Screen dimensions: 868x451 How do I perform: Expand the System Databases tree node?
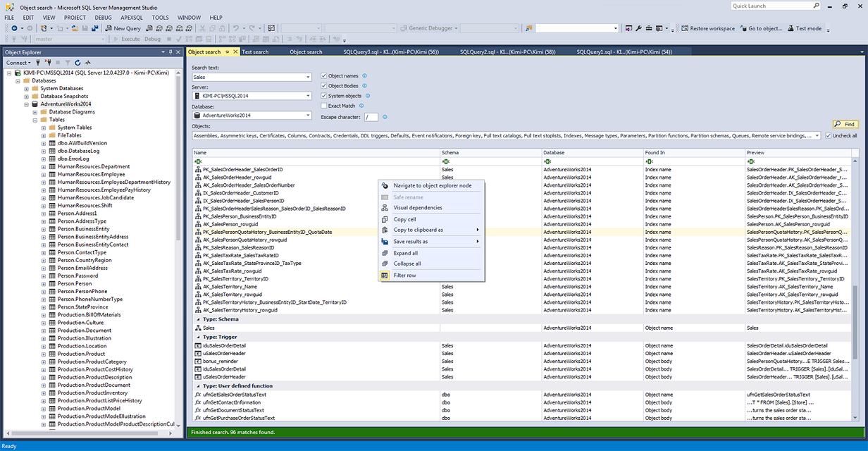coord(27,88)
